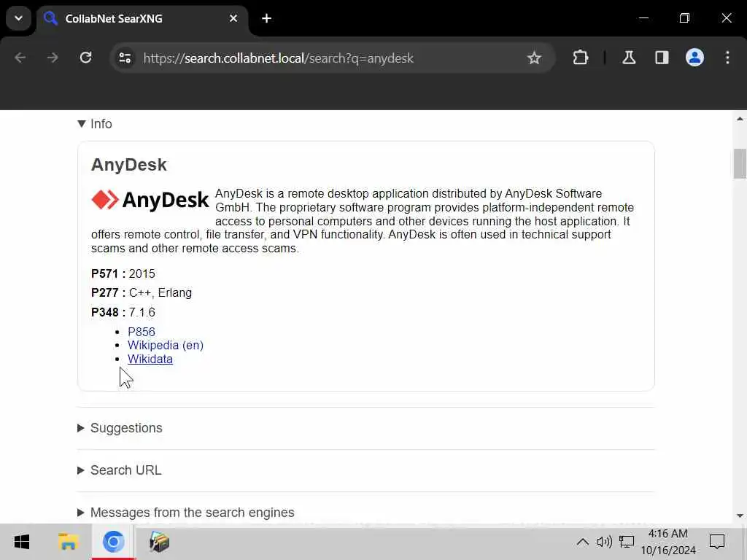This screenshot has height=560, width=747.
Task: Collapse the Info section
Action: click(x=95, y=124)
